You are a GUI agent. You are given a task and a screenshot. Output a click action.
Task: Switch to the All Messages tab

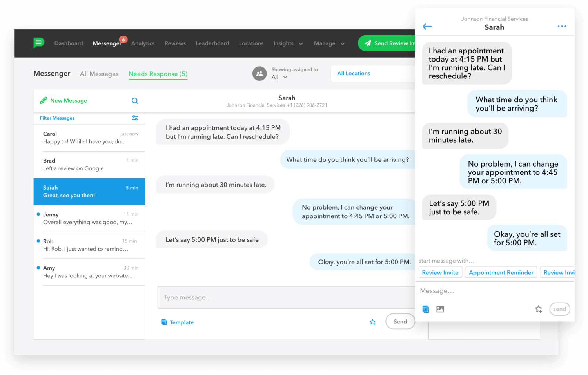click(x=99, y=74)
